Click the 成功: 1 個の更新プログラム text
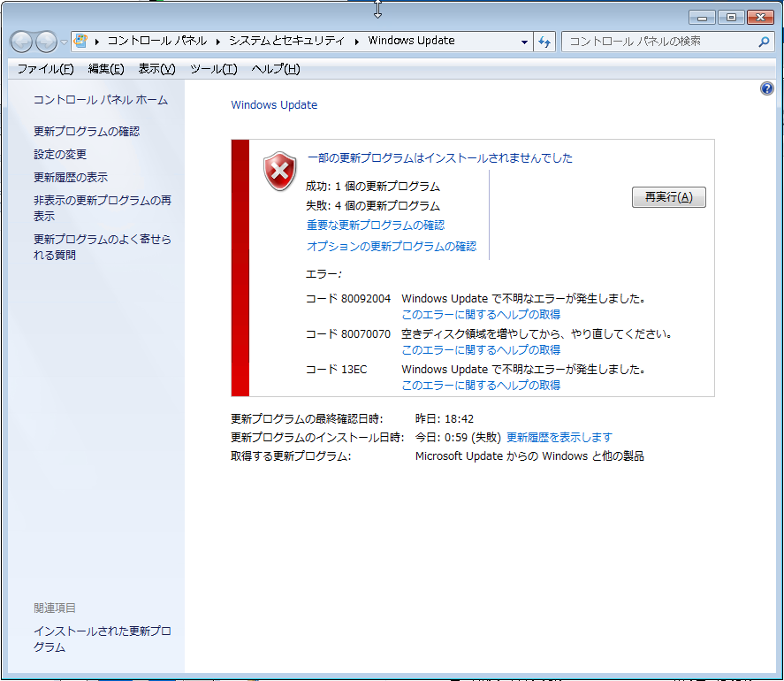This screenshot has width=784, height=681. pos(372,187)
